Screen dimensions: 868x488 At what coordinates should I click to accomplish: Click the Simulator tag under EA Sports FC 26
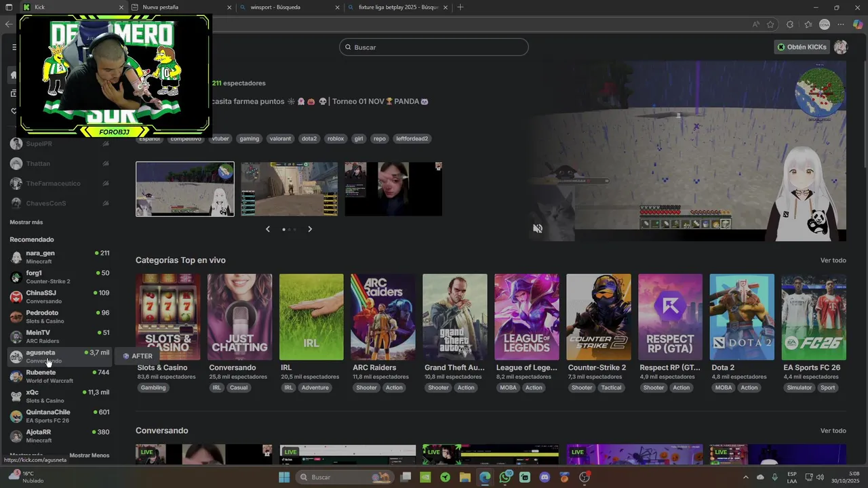point(799,388)
